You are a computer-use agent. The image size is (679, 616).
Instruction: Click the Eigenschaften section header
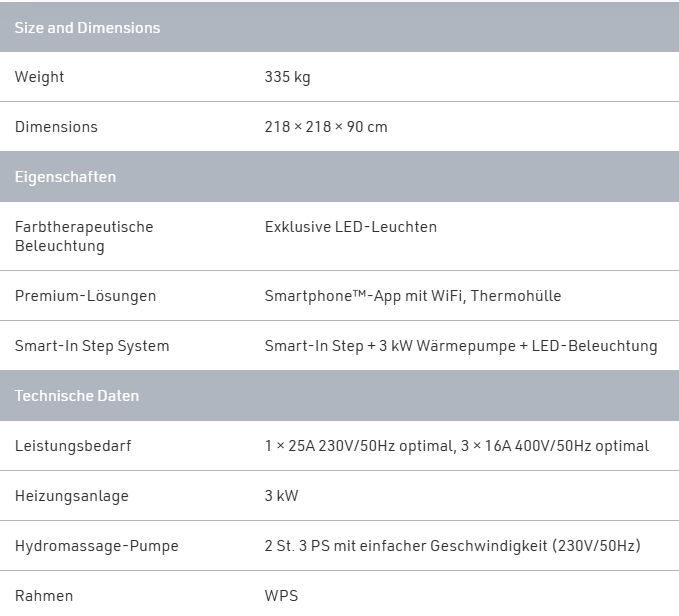pos(65,177)
